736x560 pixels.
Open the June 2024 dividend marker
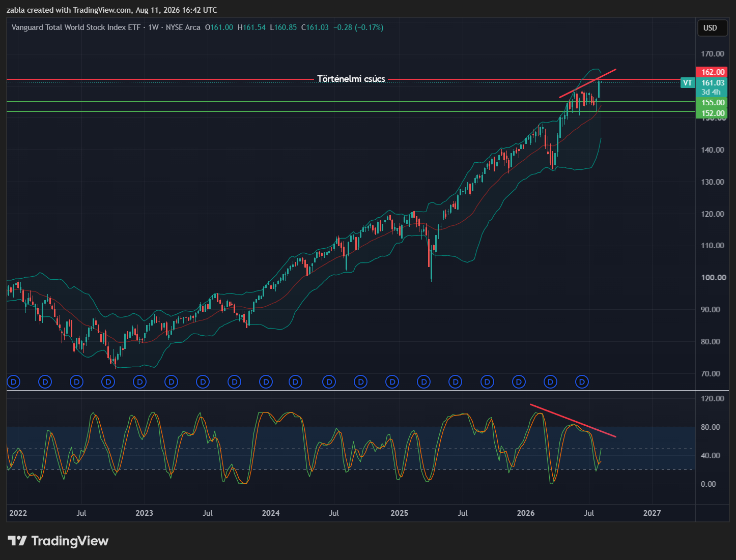(329, 381)
